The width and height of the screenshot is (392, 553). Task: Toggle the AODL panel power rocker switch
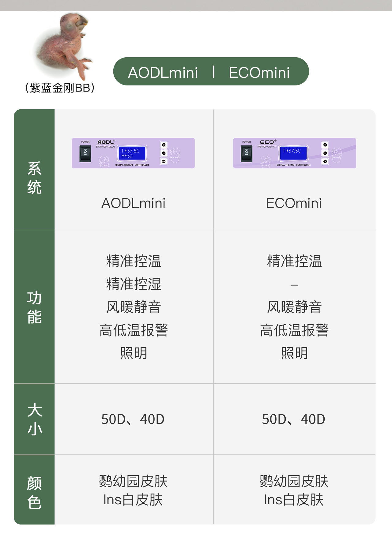pos(85,153)
